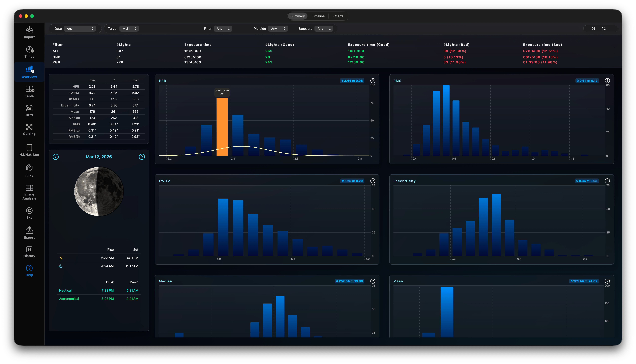This screenshot has height=364, width=636.
Task: Go to next day after Mar 12
Action: tap(142, 157)
